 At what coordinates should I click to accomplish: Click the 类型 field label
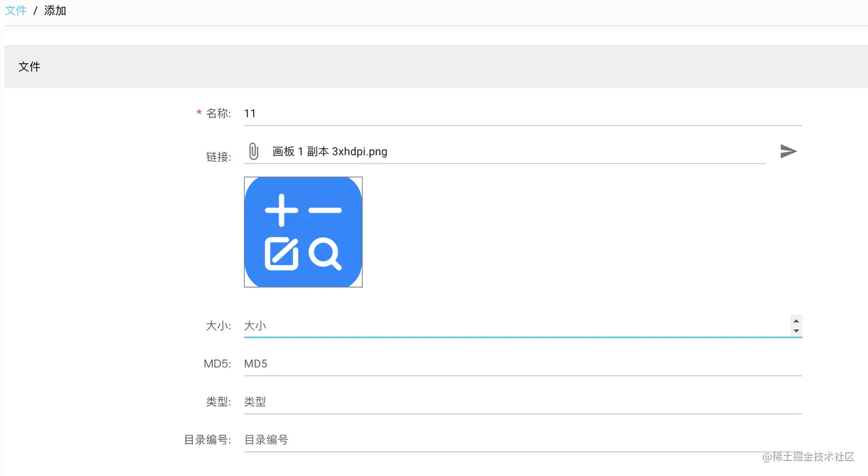[x=218, y=402]
